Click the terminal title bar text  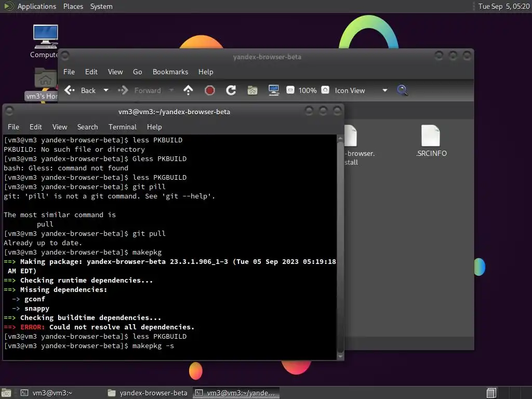tap(174, 112)
